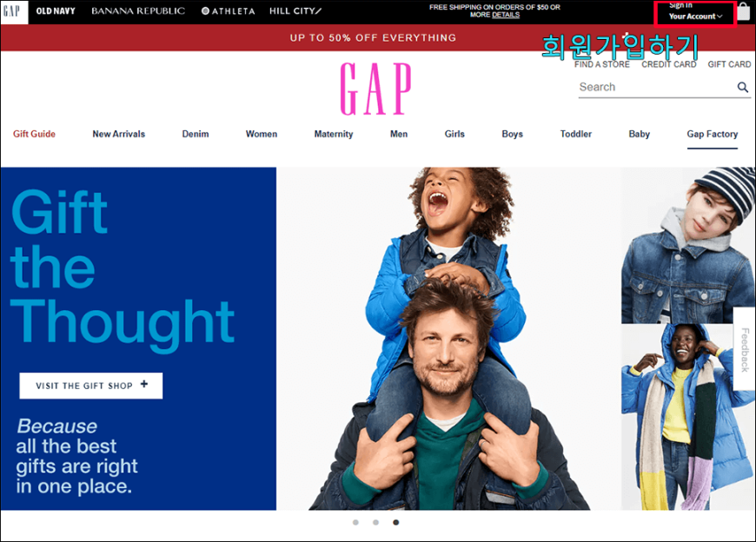The image size is (756, 542).
Task: Click Visit the Gift Shop button
Action: tap(91, 386)
